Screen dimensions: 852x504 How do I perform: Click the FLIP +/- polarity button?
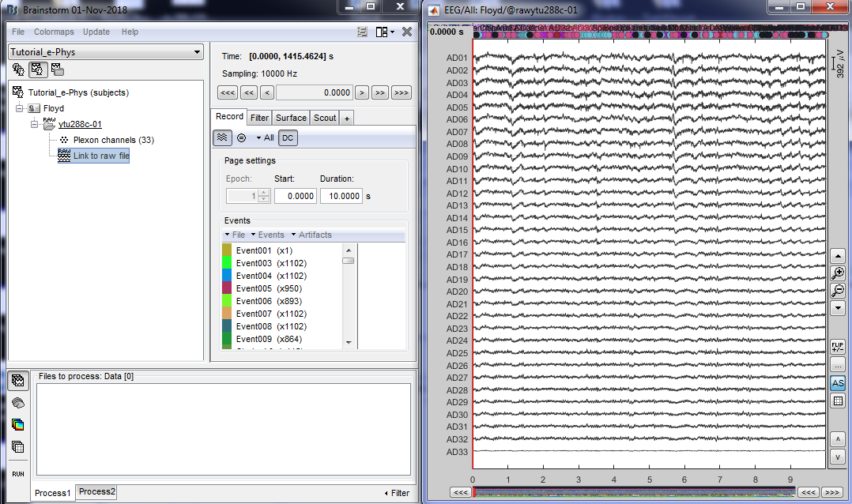[839, 348]
